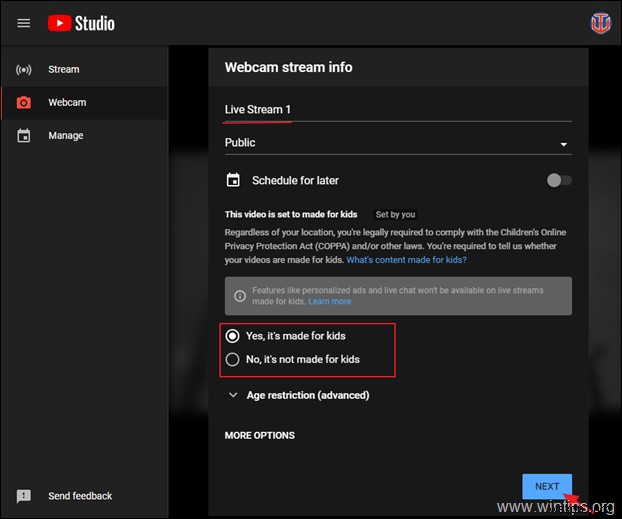Click the Manage calendar icon
This screenshot has height=519, width=622.
(x=23, y=136)
